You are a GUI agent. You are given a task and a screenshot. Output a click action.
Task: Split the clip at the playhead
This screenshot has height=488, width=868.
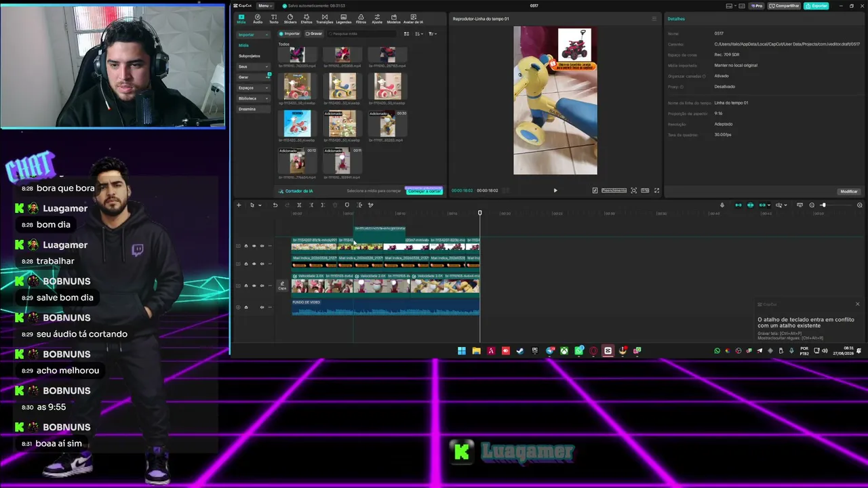[x=299, y=205]
